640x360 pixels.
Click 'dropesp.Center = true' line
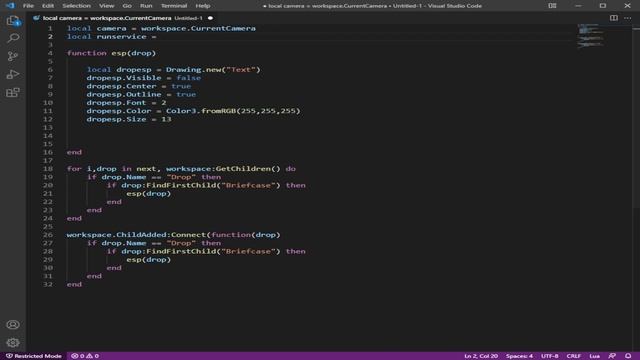click(x=139, y=86)
